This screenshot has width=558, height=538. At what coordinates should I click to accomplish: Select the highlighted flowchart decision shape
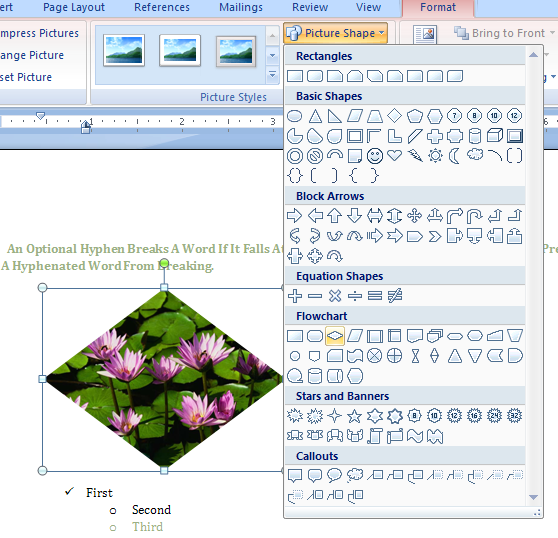[335, 336]
